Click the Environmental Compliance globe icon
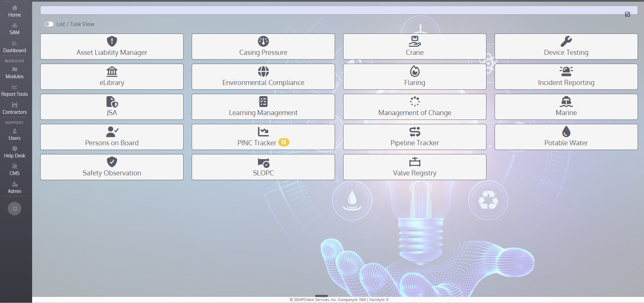 tap(263, 71)
